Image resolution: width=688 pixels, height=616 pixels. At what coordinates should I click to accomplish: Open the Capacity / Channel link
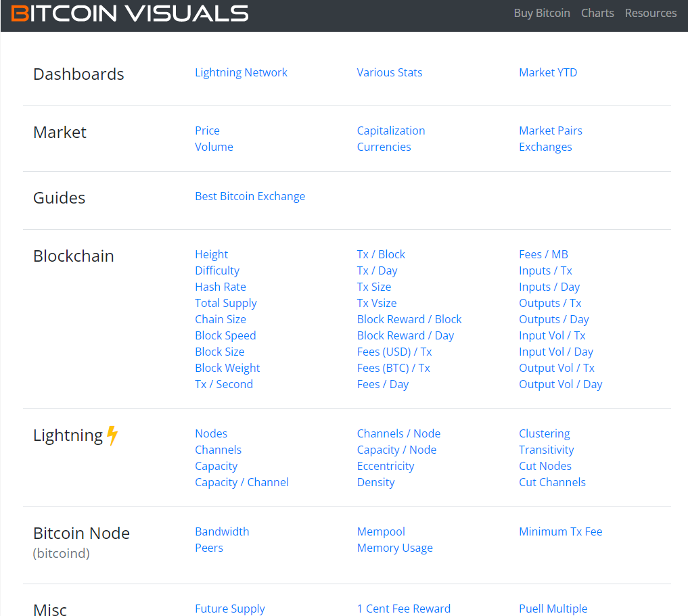pyautogui.click(x=242, y=483)
